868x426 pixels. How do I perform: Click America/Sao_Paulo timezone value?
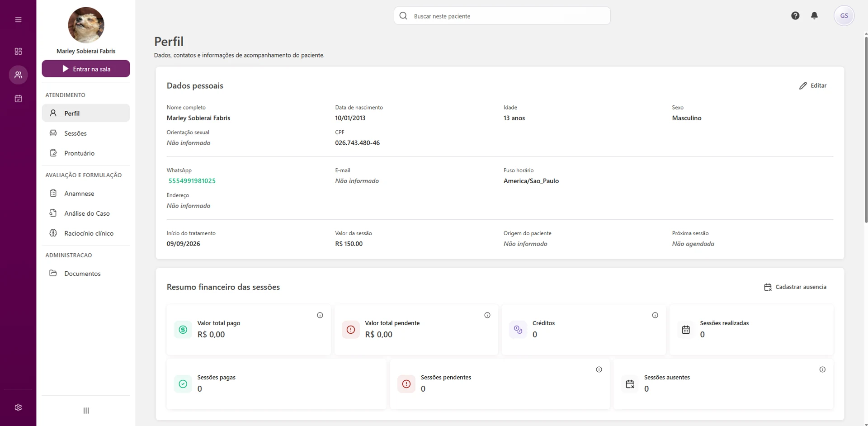(531, 181)
